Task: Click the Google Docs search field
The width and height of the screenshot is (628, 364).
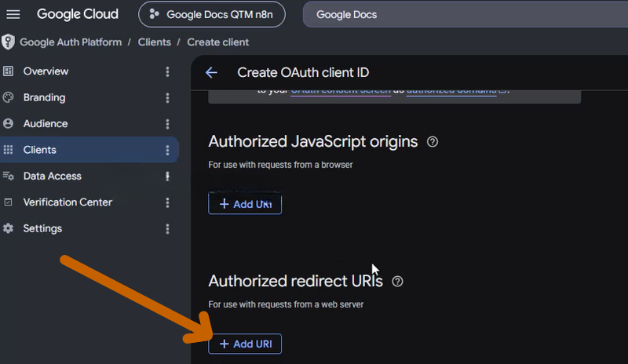Action: pos(466,15)
